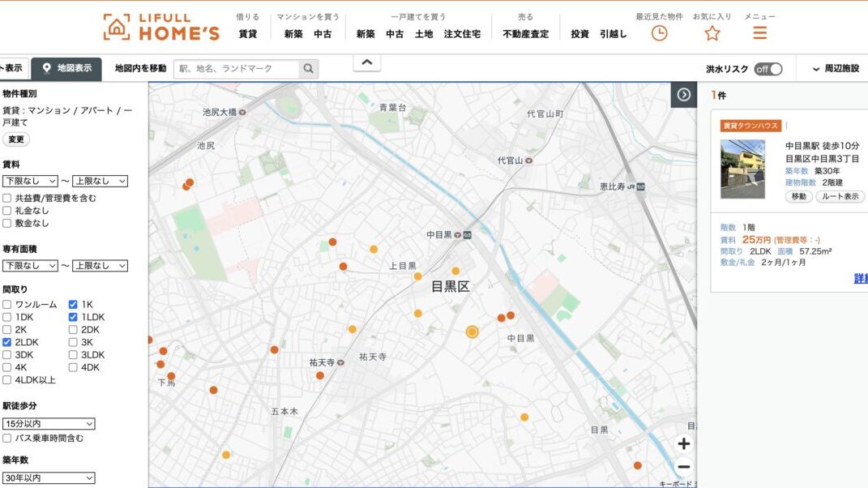Enable the 洪水リスク toggle
This screenshot has width=868, height=488.
click(770, 69)
